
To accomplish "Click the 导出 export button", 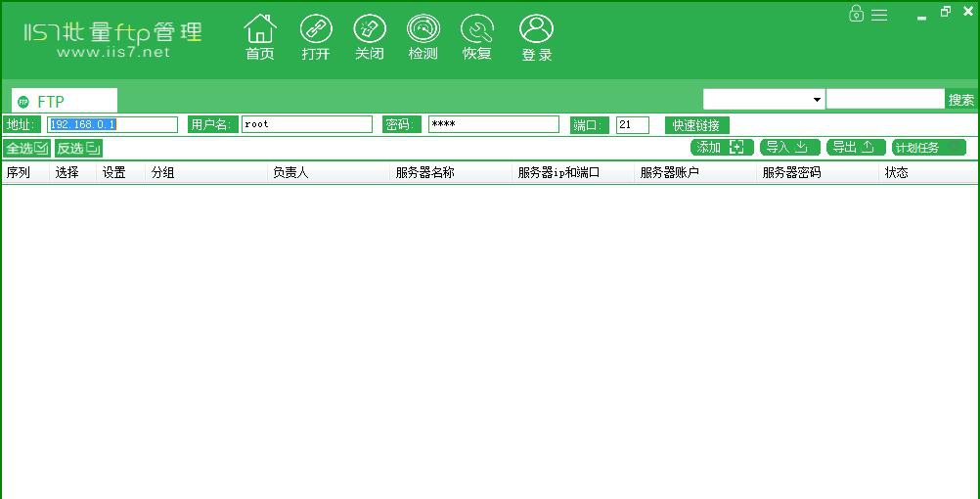I will tap(856, 148).
